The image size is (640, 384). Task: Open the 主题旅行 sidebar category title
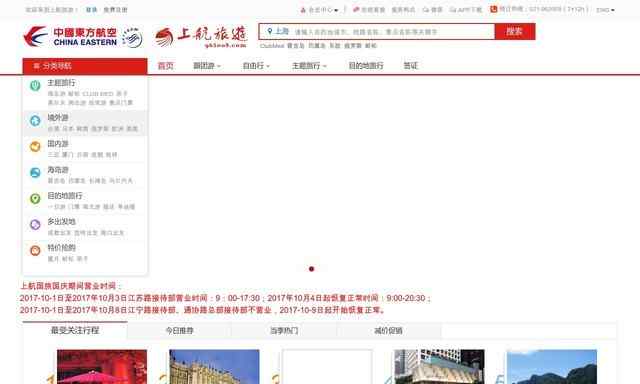pos(61,83)
